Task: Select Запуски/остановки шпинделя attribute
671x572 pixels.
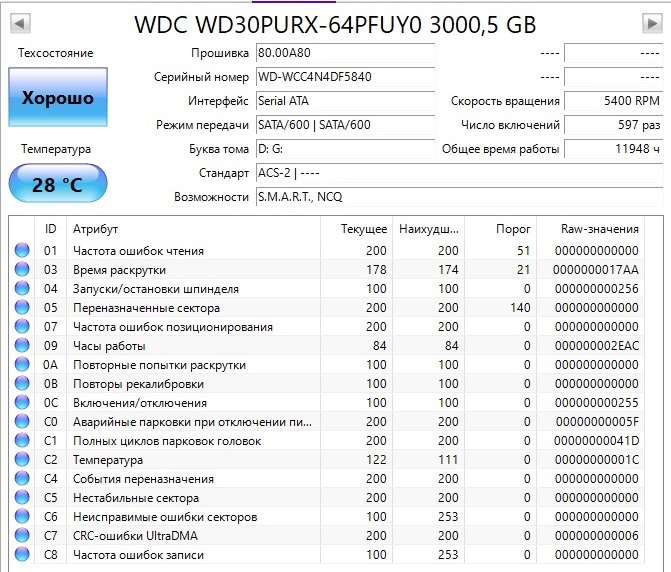Action: pos(156,289)
